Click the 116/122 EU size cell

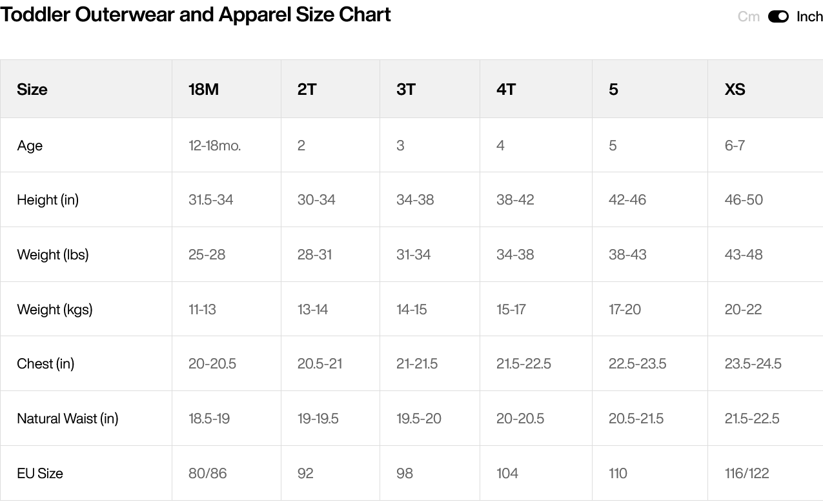pyautogui.click(x=747, y=474)
